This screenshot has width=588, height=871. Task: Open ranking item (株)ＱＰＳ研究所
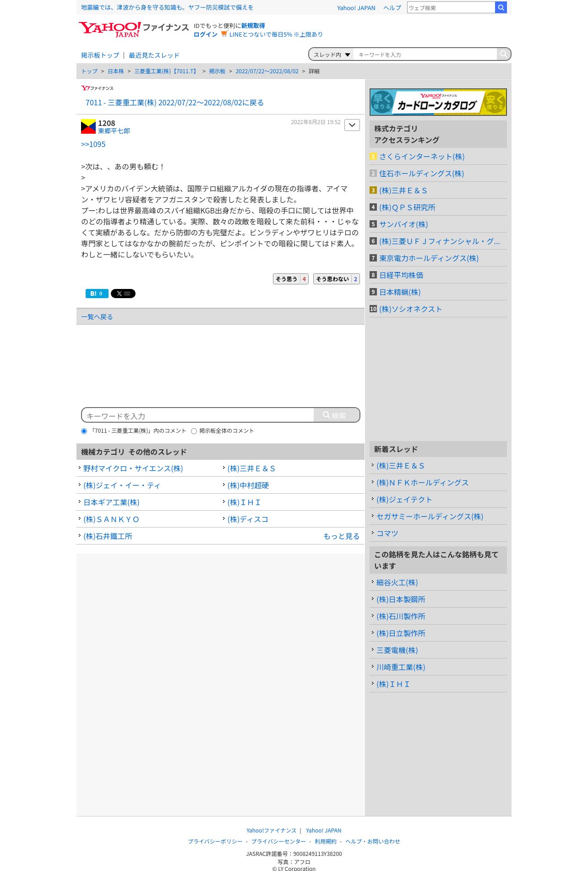click(407, 207)
